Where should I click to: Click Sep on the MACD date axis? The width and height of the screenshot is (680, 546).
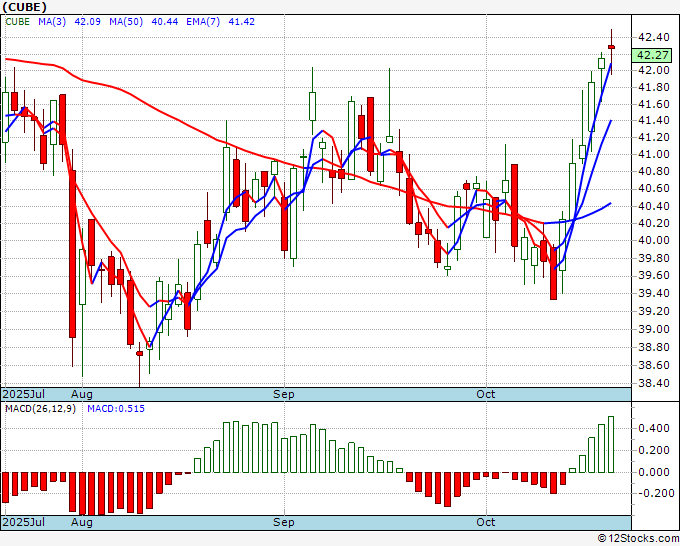[284, 522]
